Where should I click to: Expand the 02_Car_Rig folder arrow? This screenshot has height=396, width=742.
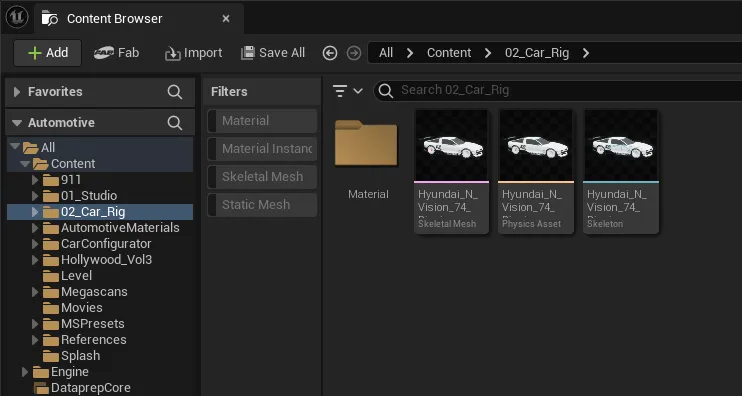(35, 212)
